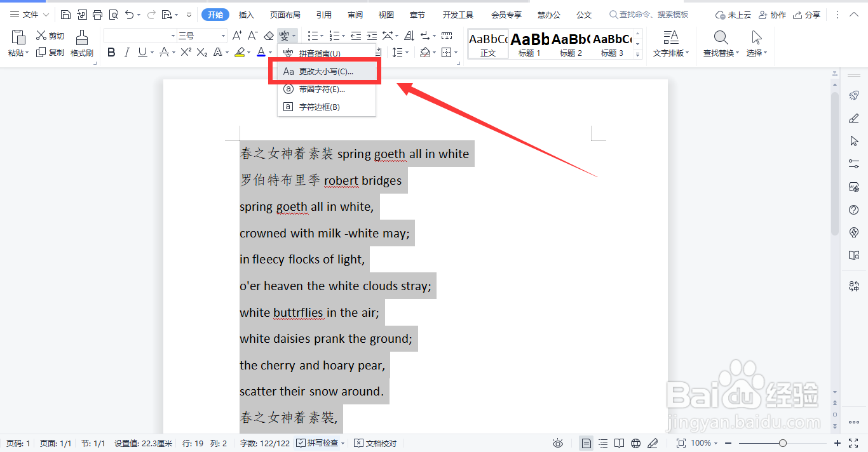Switch to reading view in status bar
This screenshot has width=868, height=452.
point(620,443)
